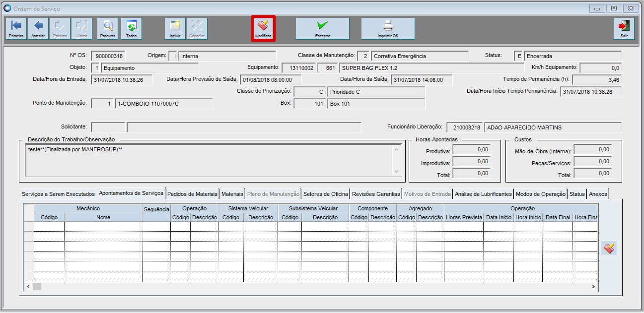Click the Objeto field showing Equipamento
The width and height of the screenshot is (644, 313).
click(x=150, y=68)
